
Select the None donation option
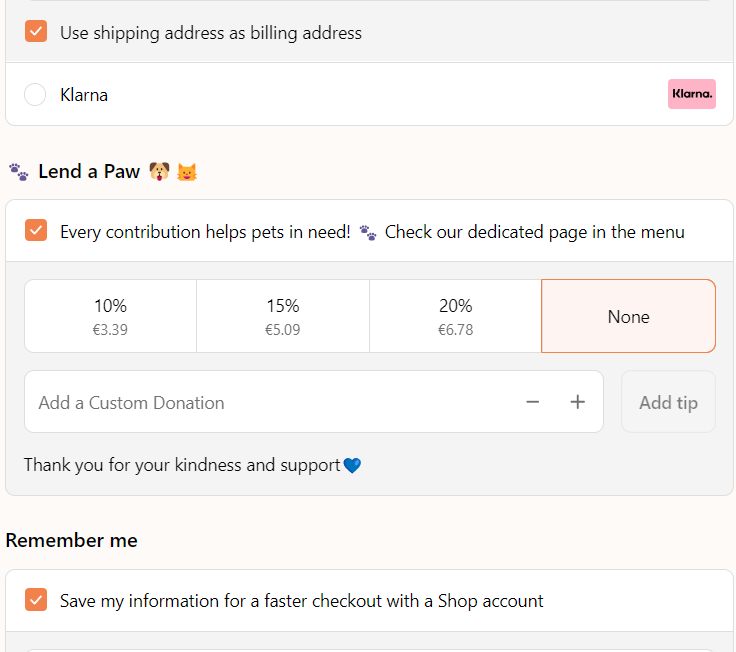pos(628,316)
